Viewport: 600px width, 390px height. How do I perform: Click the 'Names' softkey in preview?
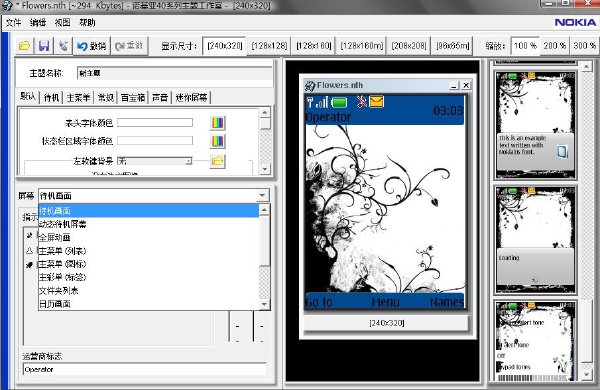pyautogui.click(x=447, y=302)
